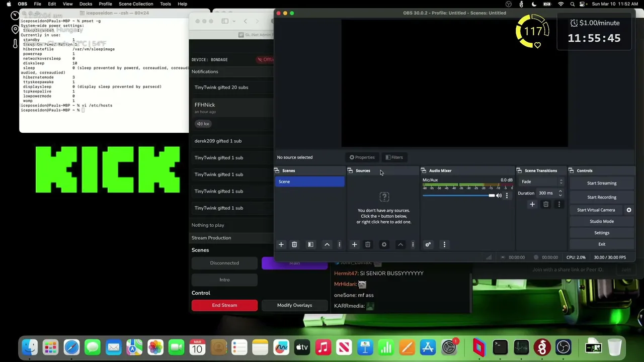This screenshot has height=362, width=644.
Task: Click Start Virtual Camera
Action: tap(596, 210)
